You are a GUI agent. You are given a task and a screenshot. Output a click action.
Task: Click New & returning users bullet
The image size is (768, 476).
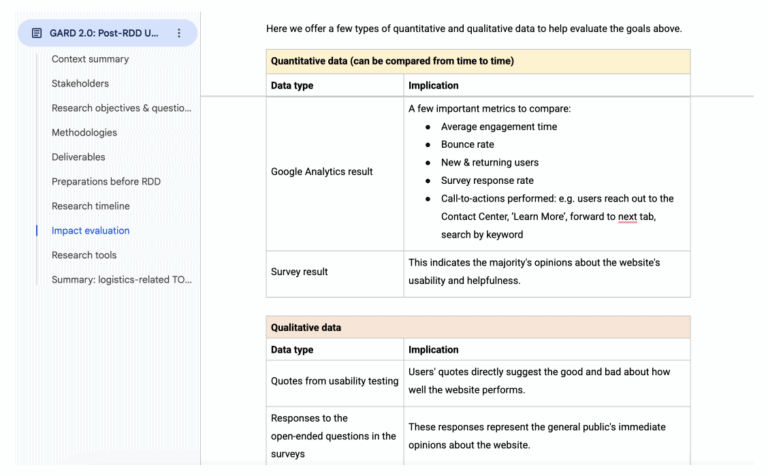[x=490, y=162]
